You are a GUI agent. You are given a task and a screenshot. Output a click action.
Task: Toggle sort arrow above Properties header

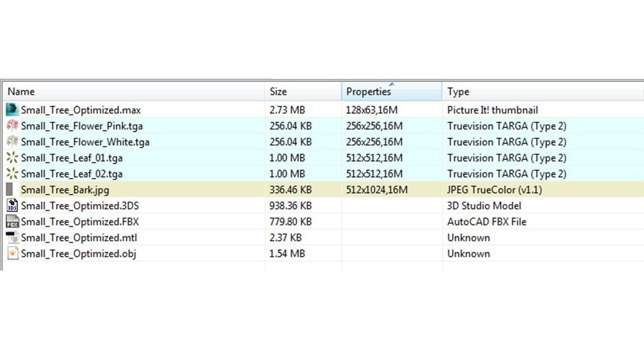tap(392, 84)
